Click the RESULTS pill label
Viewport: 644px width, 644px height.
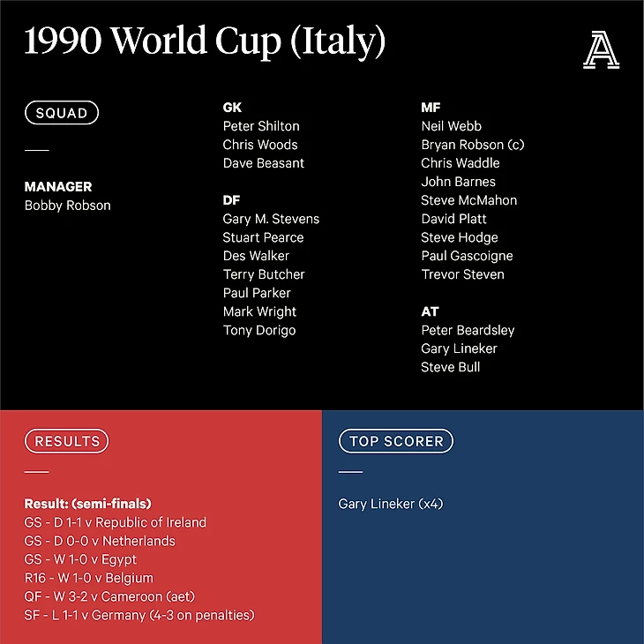(66, 441)
